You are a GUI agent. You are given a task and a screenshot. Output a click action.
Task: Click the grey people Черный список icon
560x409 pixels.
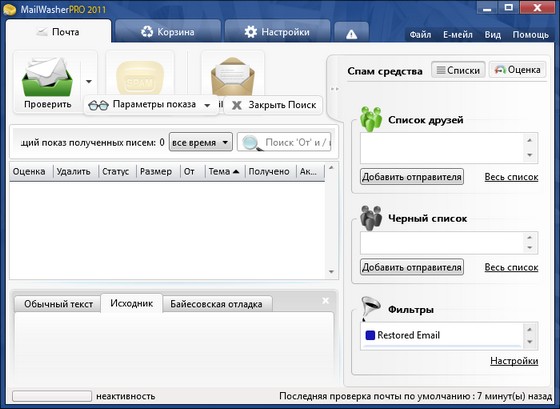[x=371, y=218]
